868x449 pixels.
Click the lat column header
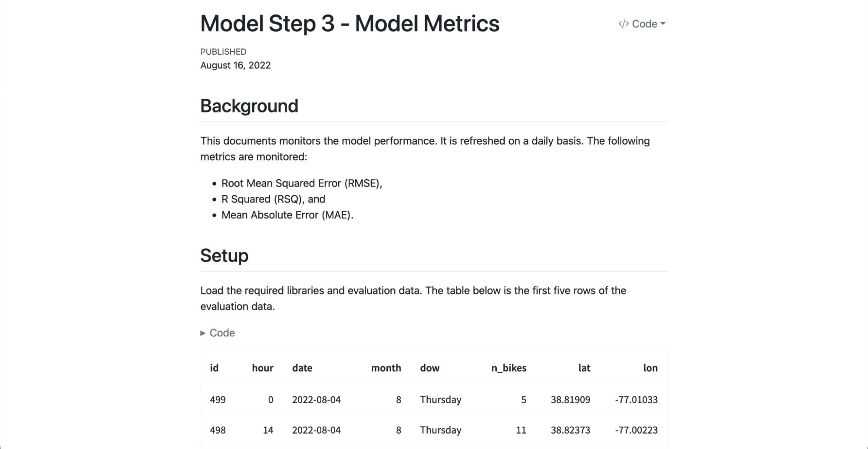coord(584,368)
